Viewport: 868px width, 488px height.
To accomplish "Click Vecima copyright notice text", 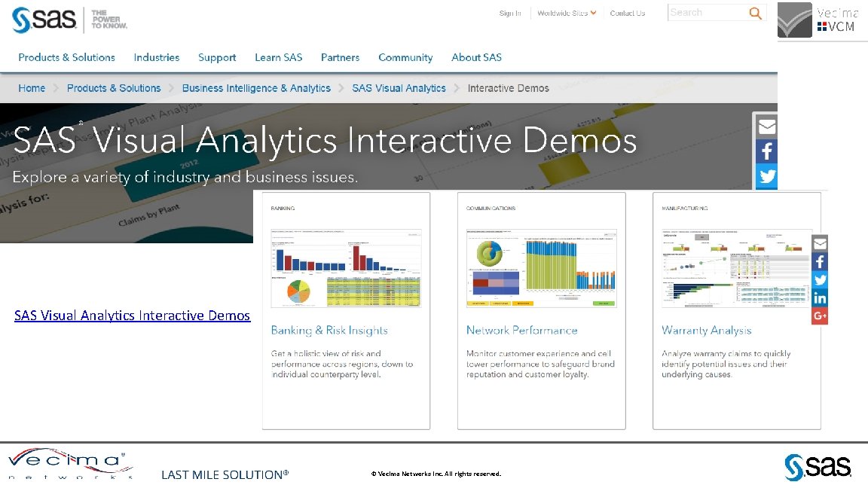I will pos(436,474).
